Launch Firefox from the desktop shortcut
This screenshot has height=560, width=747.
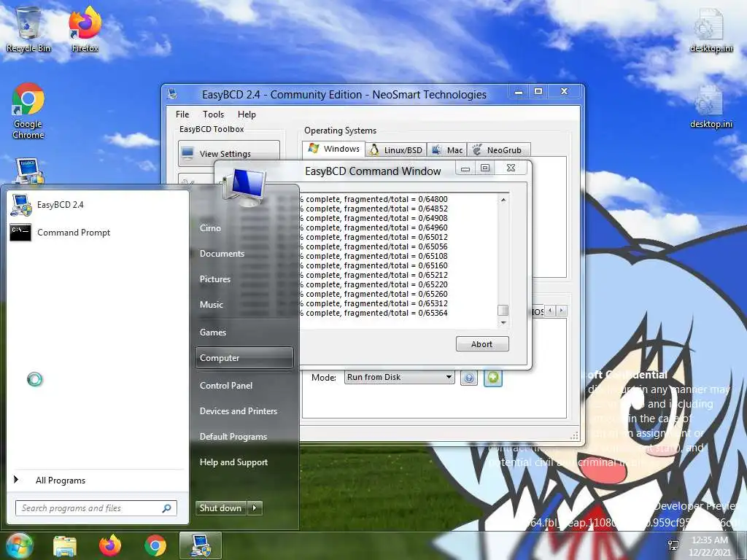pos(85,28)
